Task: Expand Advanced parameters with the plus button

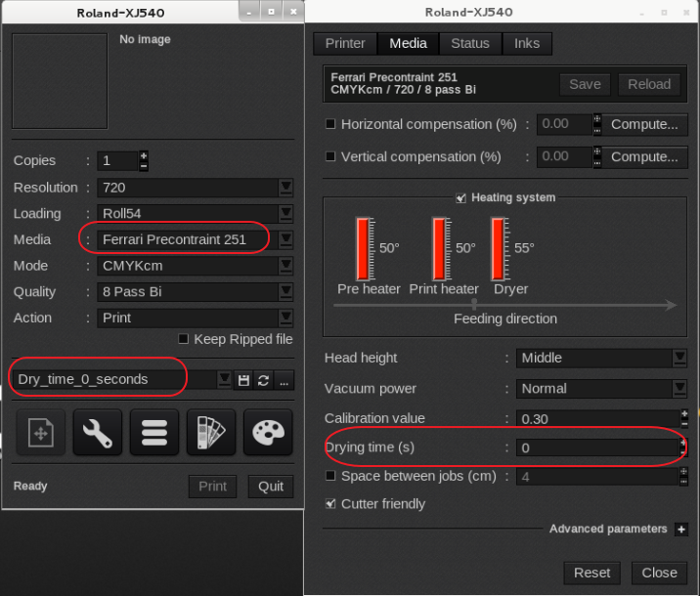Action: [681, 530]
